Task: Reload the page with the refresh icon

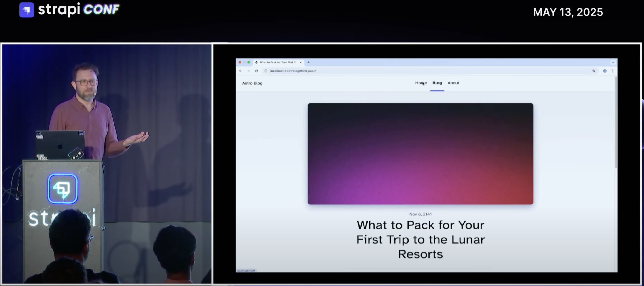Action: click(256, 71)
